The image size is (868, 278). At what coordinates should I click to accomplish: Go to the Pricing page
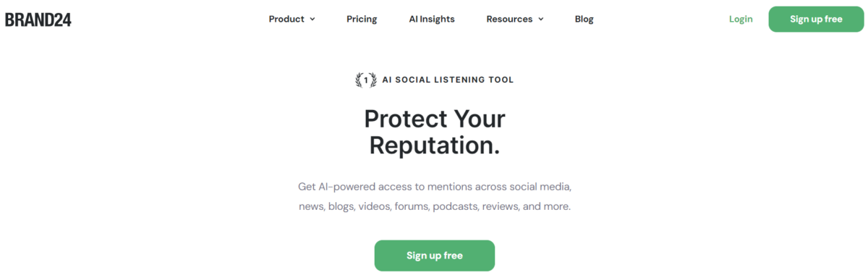pos(362,20)
